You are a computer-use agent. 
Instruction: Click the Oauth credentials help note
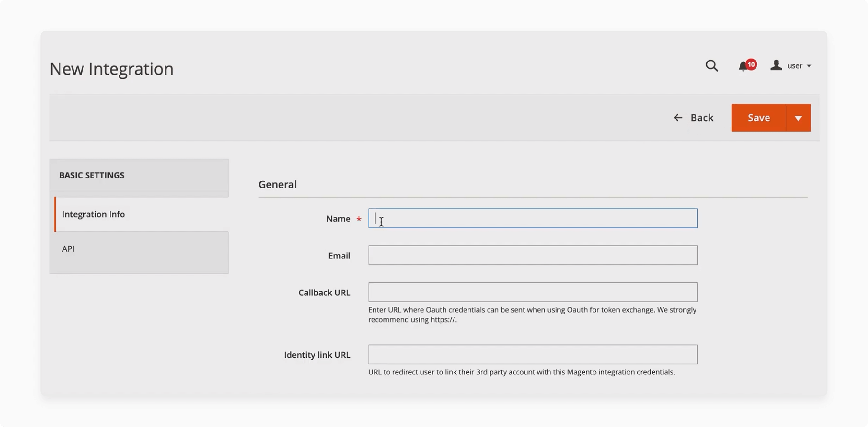[532, 315]
